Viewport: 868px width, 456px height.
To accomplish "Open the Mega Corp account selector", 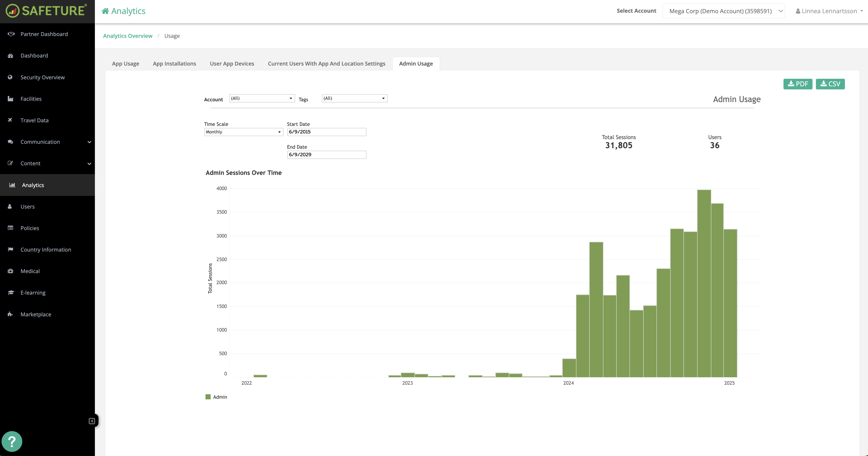I will [723, 11].
